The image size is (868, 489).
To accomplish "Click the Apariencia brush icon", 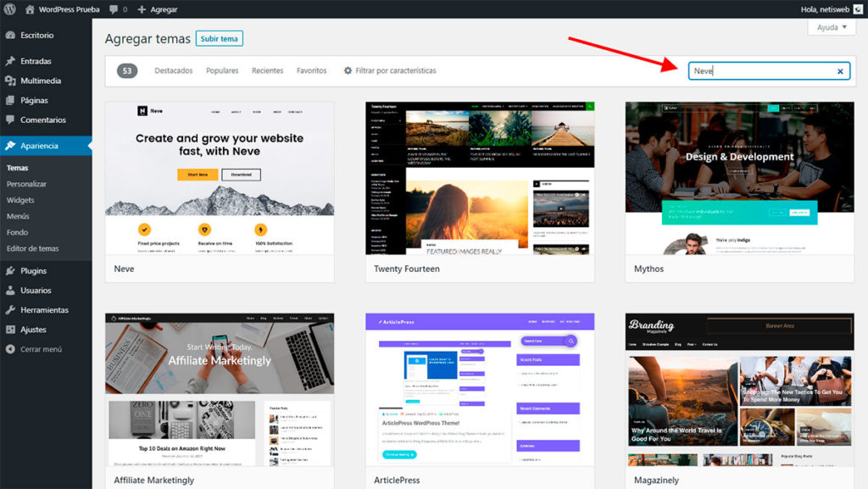I will point(10,146).
